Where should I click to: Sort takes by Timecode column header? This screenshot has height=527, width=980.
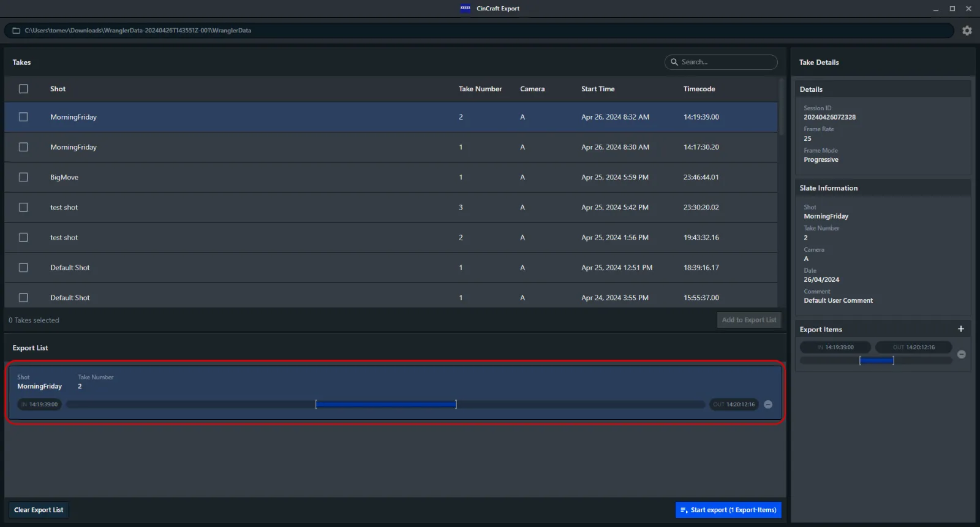point(699,89)
